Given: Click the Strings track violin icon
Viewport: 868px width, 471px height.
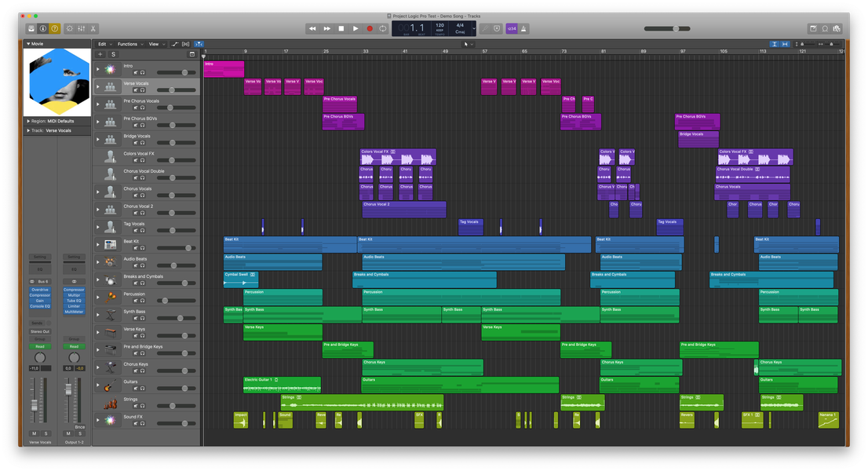Looking at the screenshot, I should pos(111,403).
